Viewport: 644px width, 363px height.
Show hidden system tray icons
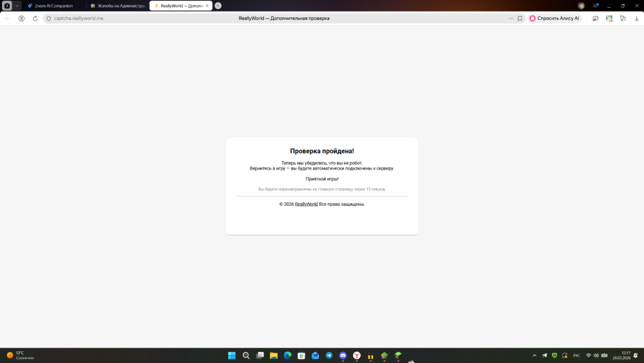pos(535,356)
